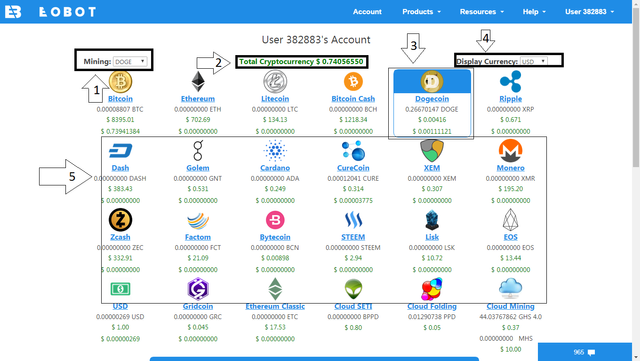
Task: Click the EOS wireframe icon
Action: click(511, 220)
